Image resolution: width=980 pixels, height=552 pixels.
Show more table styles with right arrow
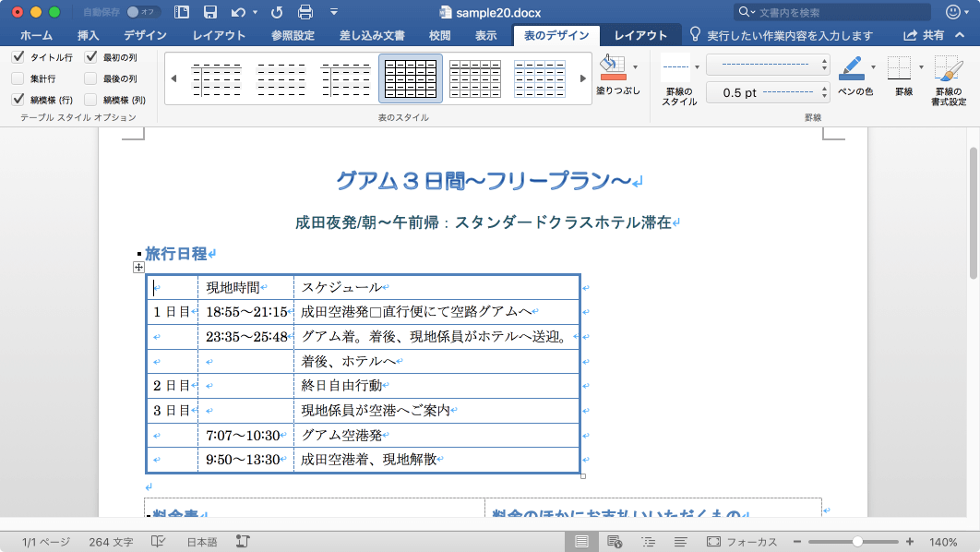(x=582, y=78)
